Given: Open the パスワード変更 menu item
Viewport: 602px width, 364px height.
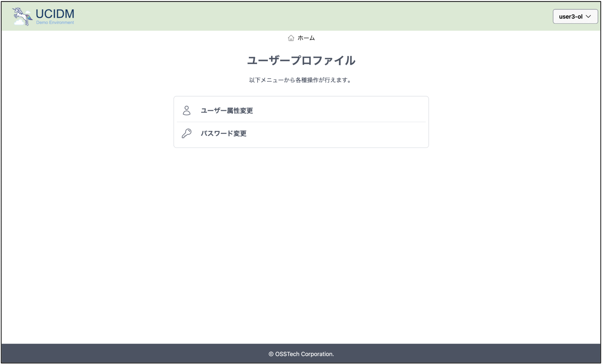Looking at the screenshot, I should click(x=301, y=133).
